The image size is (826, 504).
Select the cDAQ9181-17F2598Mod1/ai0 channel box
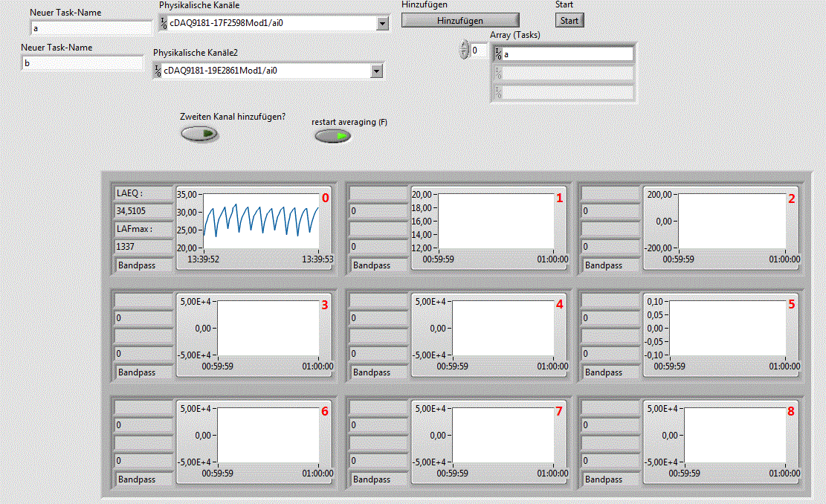(272, 23)
